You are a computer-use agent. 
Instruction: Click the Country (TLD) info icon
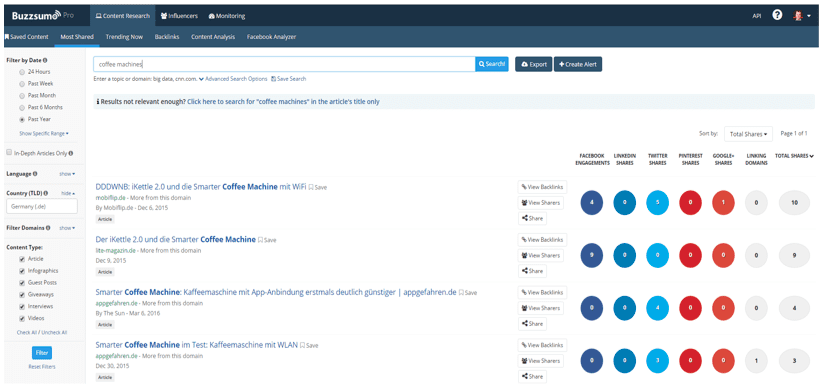click(x=47, y=193)
